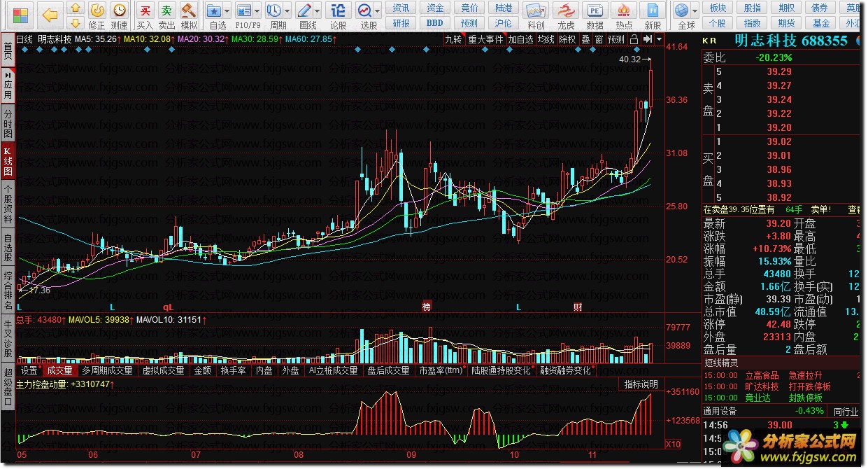
Task: Open the chart header dropdown triangle
Action: click(659, 39)
